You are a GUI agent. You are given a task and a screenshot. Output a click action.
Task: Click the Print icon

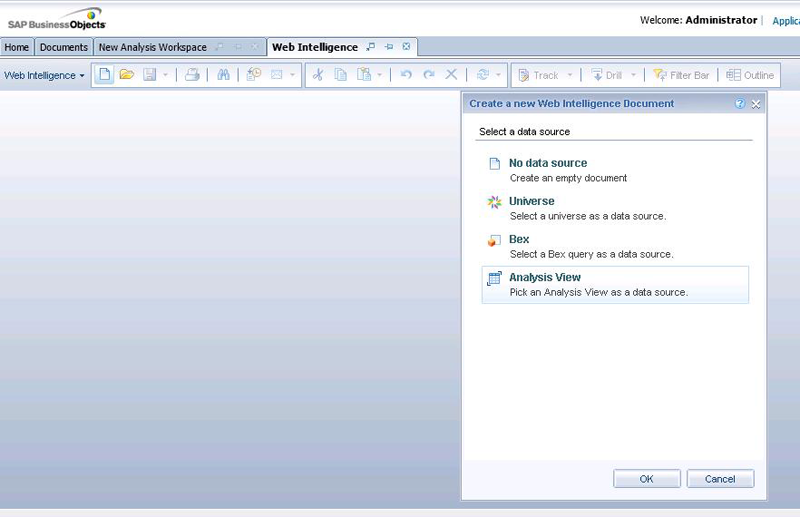coord(192,75)
